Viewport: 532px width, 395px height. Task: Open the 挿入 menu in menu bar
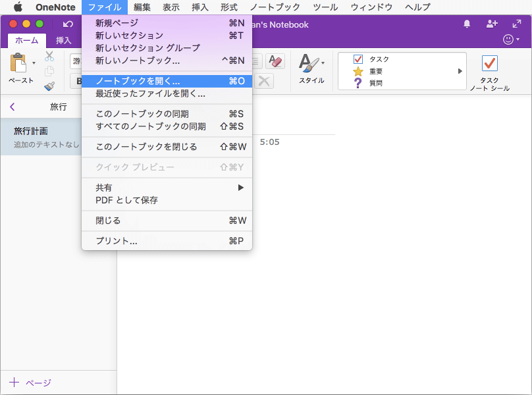click(200, 7)
